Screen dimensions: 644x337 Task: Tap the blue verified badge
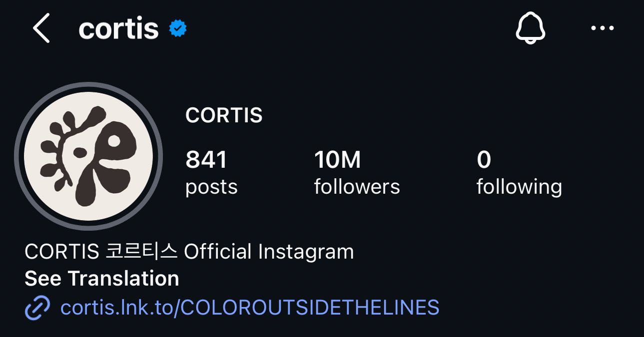[x=177, y=29]
